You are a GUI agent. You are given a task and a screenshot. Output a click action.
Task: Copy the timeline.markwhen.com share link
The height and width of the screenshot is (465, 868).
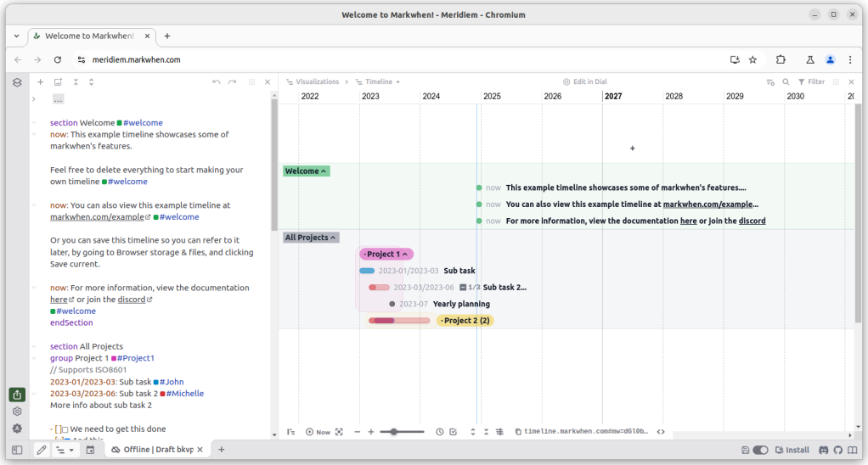[581, 432]
